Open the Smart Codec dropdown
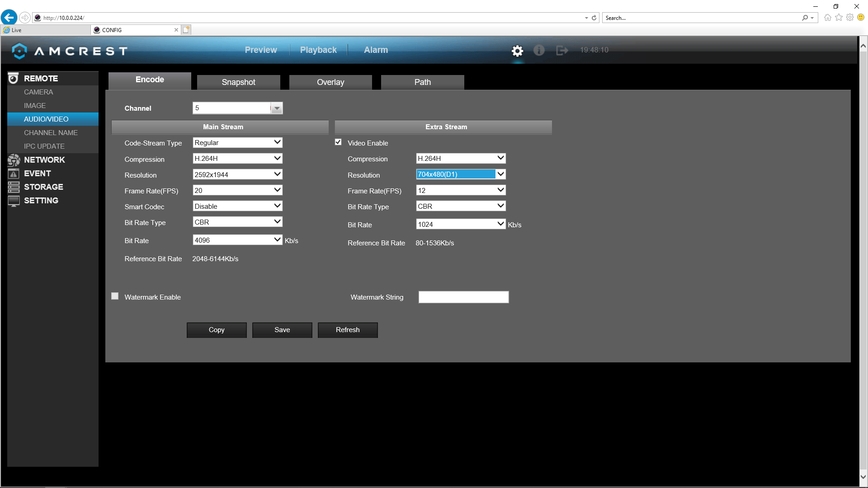Viewport: 868px width, 488px height. (237, 206)
